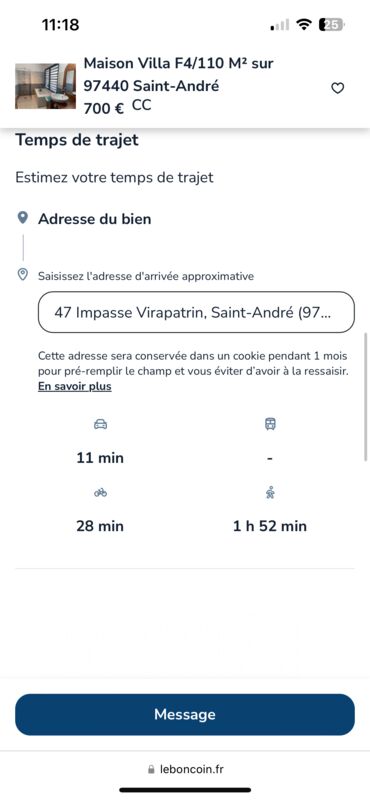Tap the public transit bus icon
The width and height of the screenshot is (370, 800).
tap(270, 423)
